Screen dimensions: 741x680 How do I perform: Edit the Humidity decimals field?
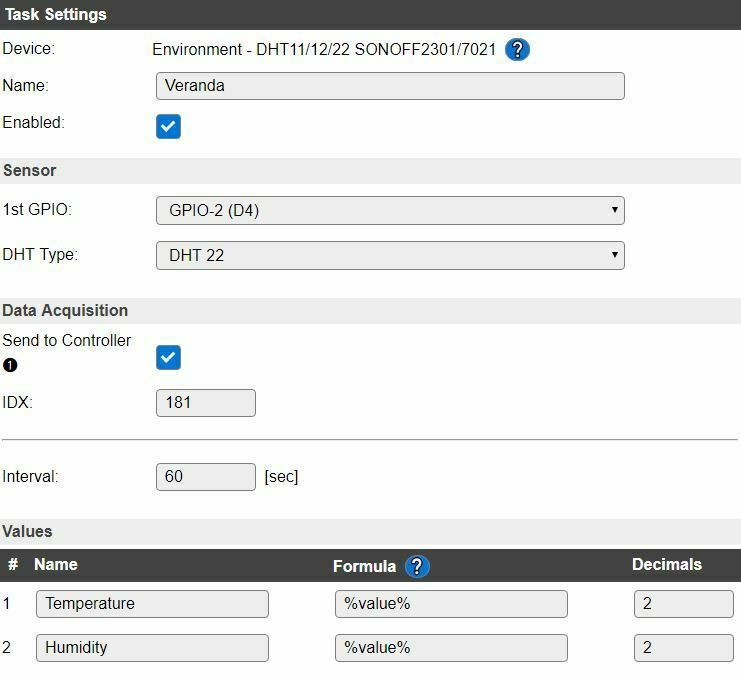pos(683,648)
